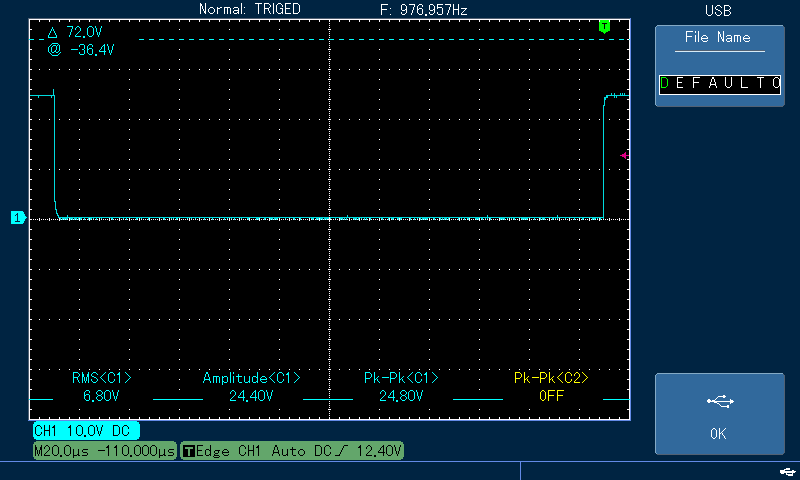
Task: Click the 24.80V peak-to-peak value
Action: click(x=401, y=396)
